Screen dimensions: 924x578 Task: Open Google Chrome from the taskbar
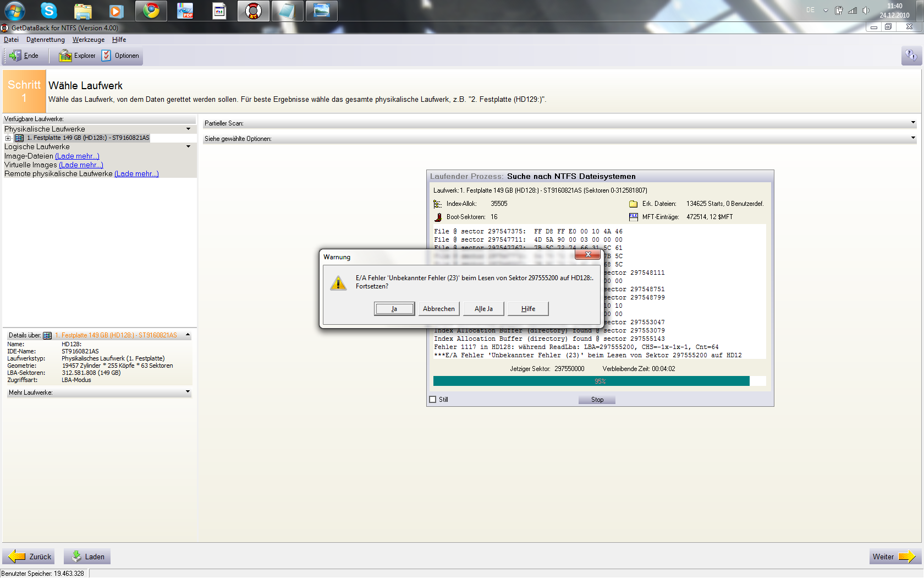click(x=151, y=10)
